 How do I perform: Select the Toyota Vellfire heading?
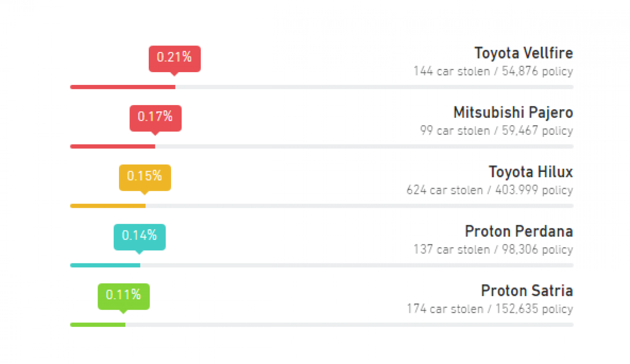(524, 53)
